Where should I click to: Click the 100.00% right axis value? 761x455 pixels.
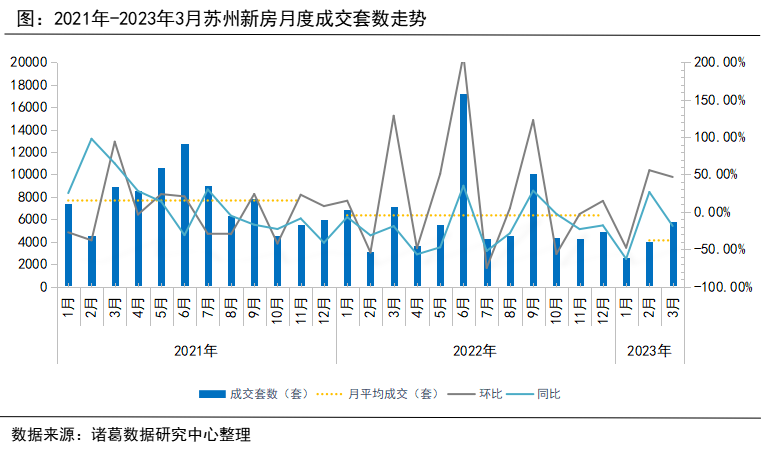click(x=719, y=137)
